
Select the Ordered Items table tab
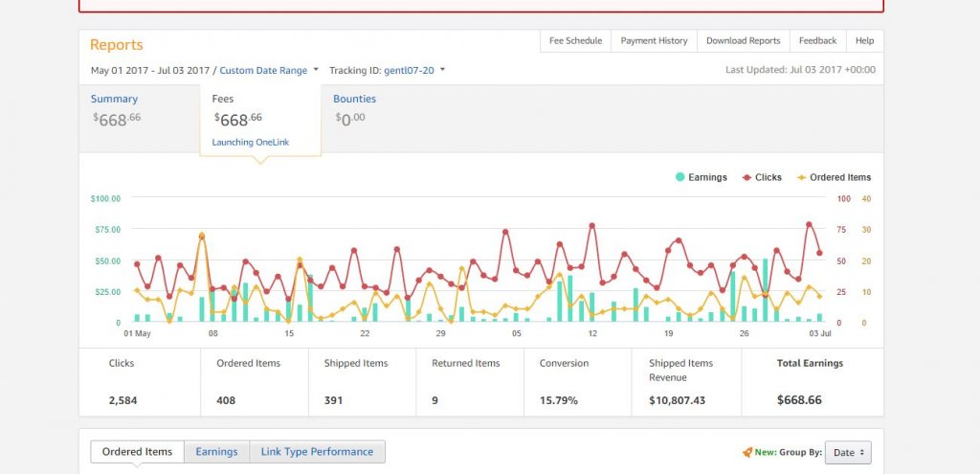click(x=137, y=452)
